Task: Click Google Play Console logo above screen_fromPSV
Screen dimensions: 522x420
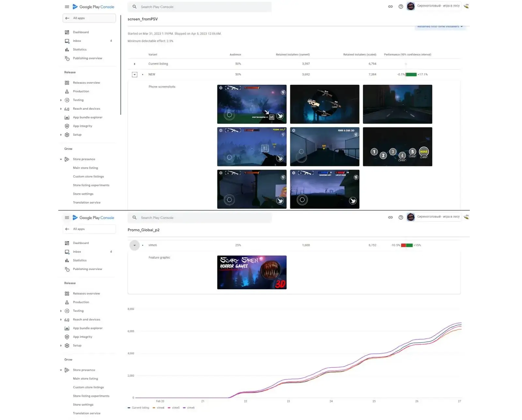Action: pos(93,7)
